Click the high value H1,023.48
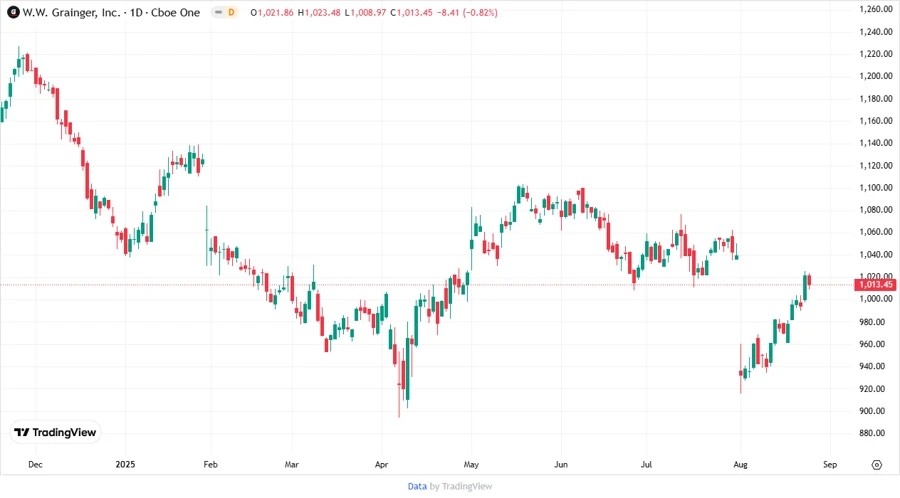 tap(319, 12)
